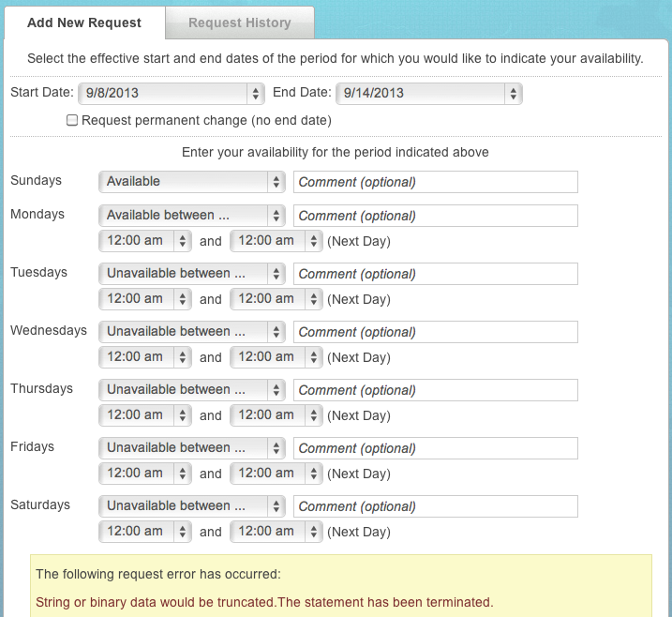Open the Fridays end time dropdown
Screen dimensions: 672x617
(x=276, y=474)
